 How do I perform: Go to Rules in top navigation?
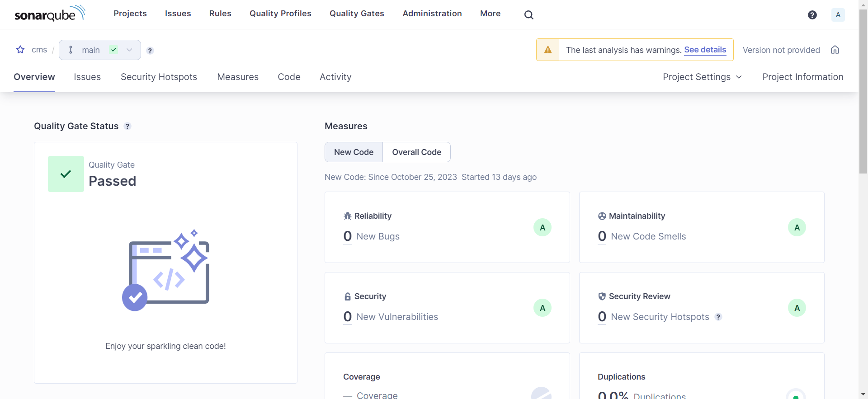[220, 14]
